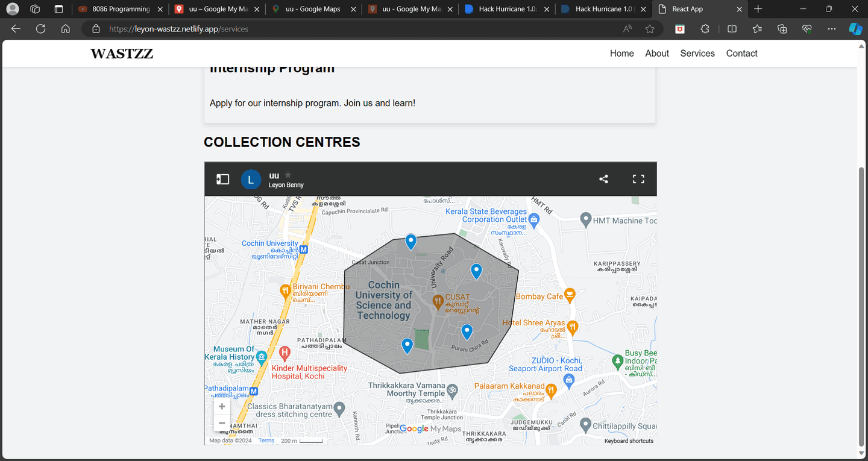Open the Copilot sidebar icon

(855, 29)
